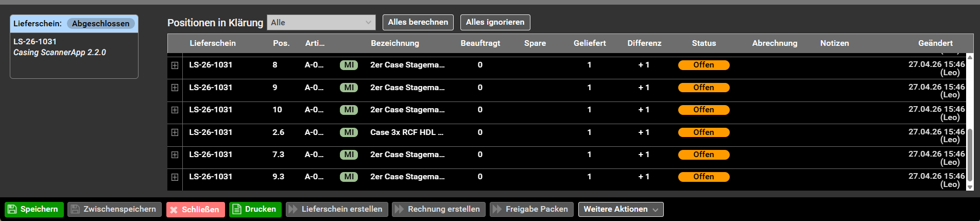
Task: Open Weitere Aktionen dropdown menu
Action: coord(621,209)
